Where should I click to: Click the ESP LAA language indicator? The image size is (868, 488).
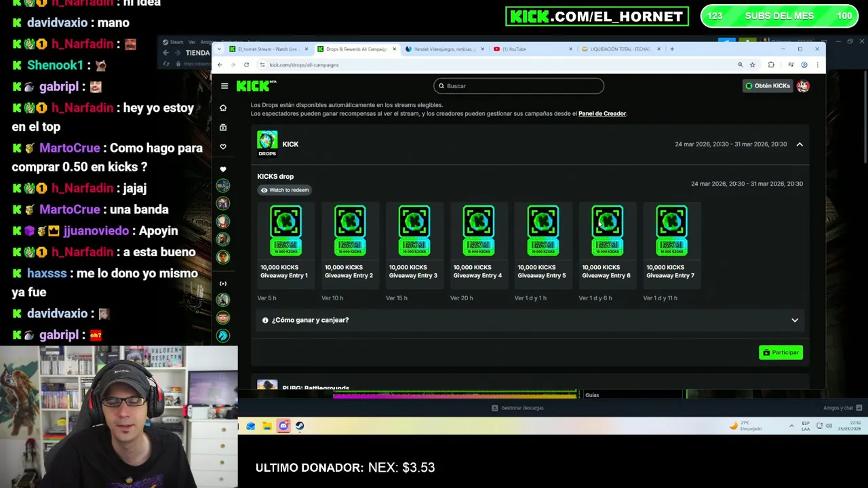pyautogui.click(x=806, y=426)
